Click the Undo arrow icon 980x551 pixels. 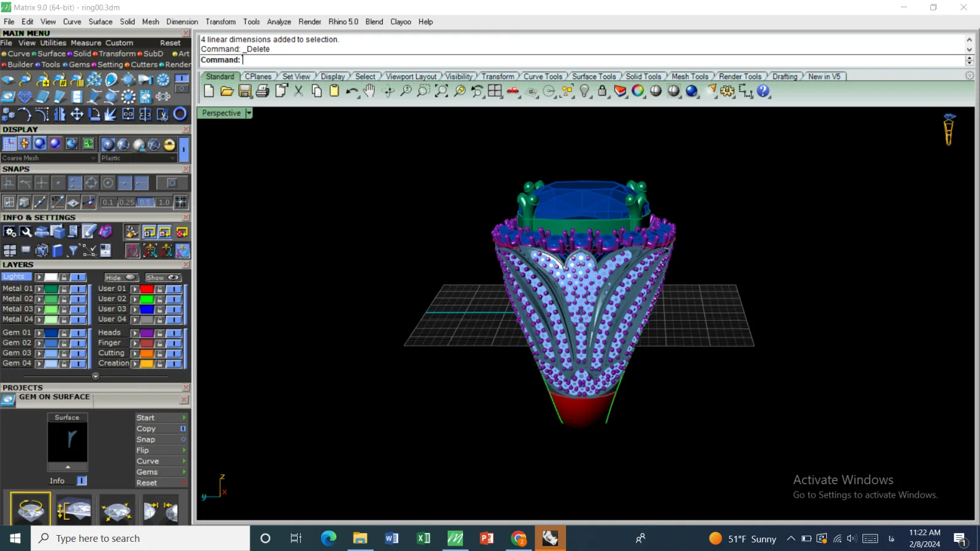(x=352, y=91)
